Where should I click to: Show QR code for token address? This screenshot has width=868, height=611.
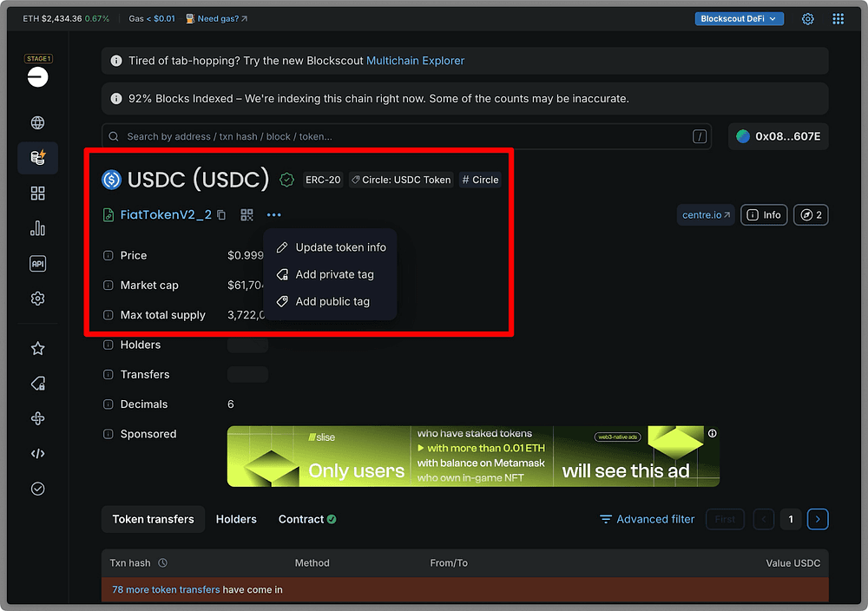tap(247, 214)
